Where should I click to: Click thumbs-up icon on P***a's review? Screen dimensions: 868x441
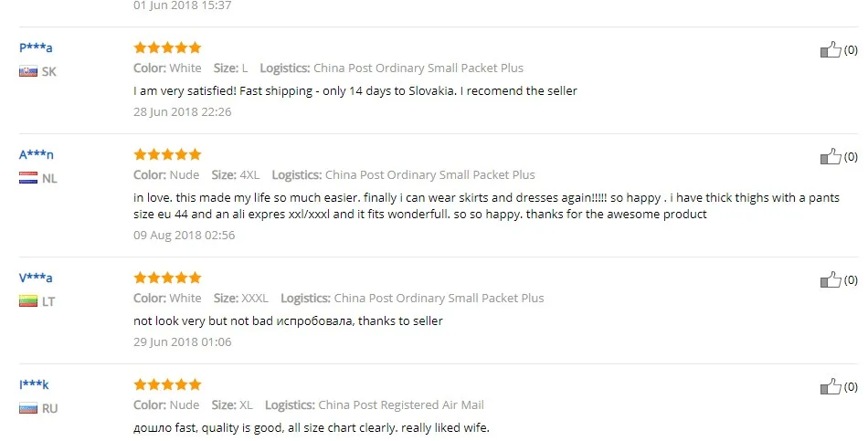click(x=830, y=50)
